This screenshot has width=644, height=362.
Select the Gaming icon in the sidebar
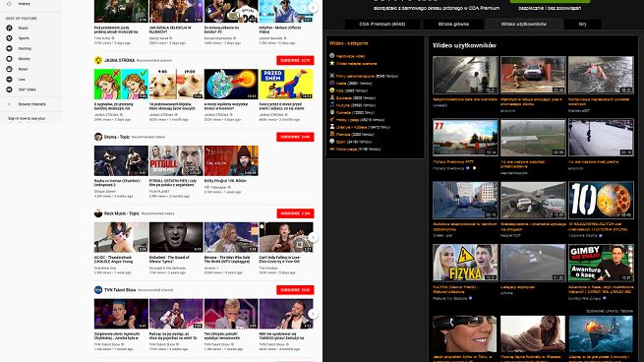9,48
